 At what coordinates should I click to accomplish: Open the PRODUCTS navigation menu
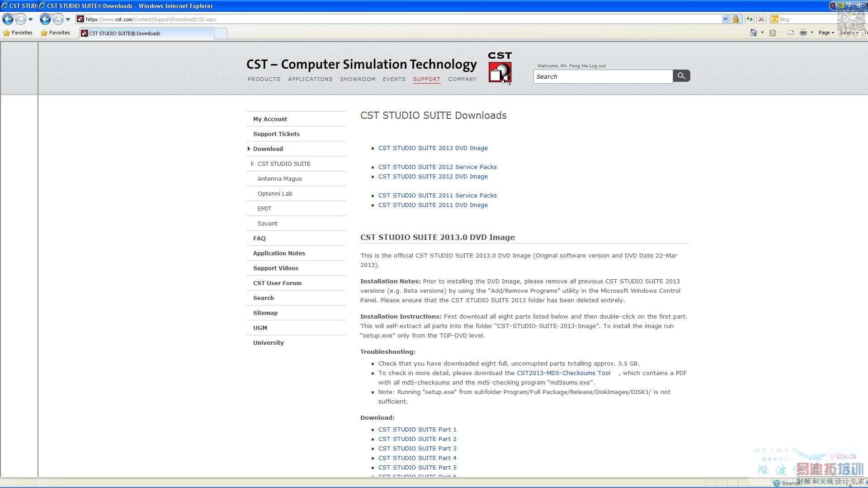pos(264,79)
